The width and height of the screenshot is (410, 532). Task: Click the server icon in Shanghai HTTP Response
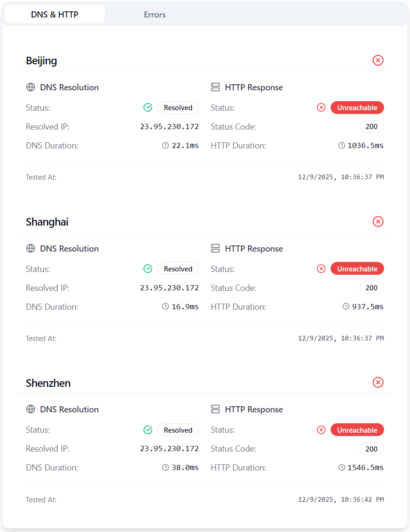pyautogui.click(x=215, y=249)
